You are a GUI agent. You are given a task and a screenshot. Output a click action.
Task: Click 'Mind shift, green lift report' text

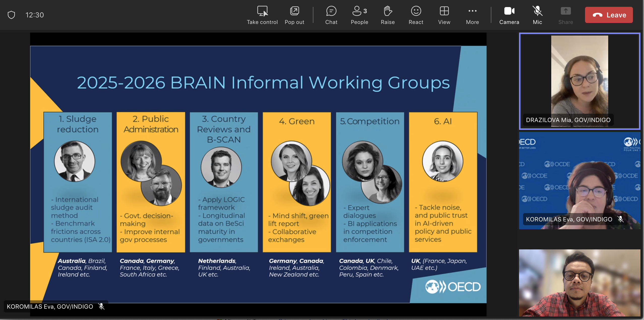[298, 220]
